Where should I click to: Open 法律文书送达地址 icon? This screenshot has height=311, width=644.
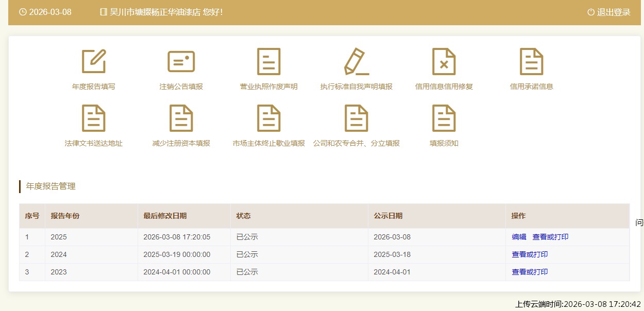point(94,118)
